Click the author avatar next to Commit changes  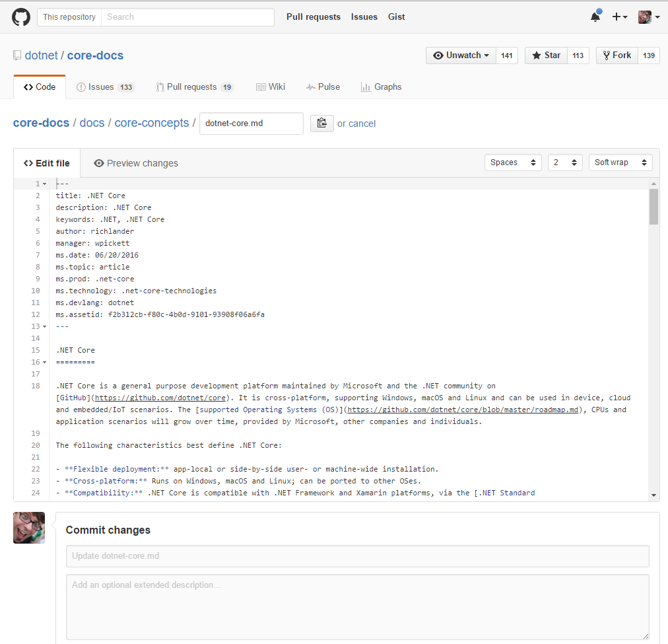click(28, 527)
